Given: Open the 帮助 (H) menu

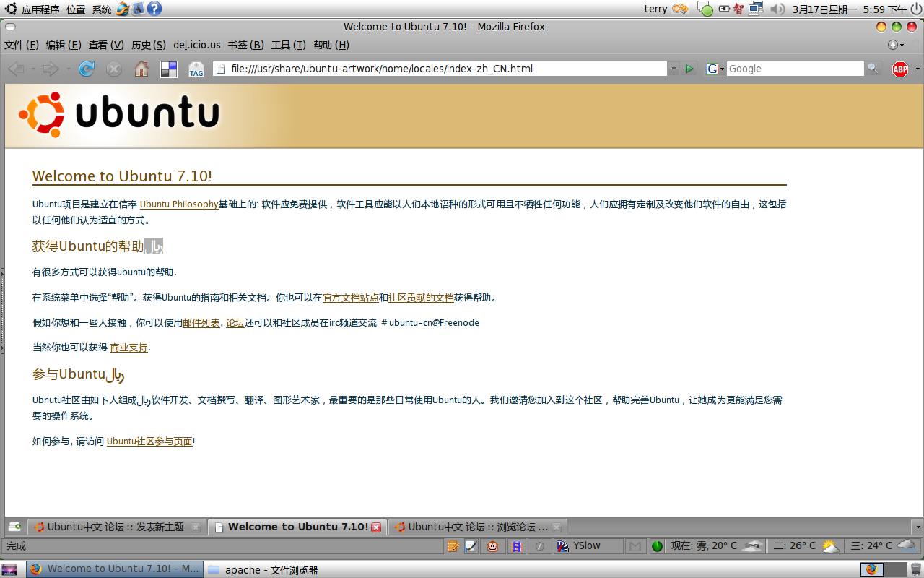Looking at the screenshot, I should coord(331,45).
